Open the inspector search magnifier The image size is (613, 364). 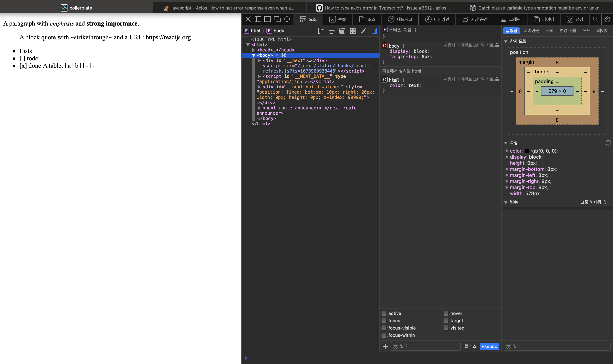[x=595, y=19]
